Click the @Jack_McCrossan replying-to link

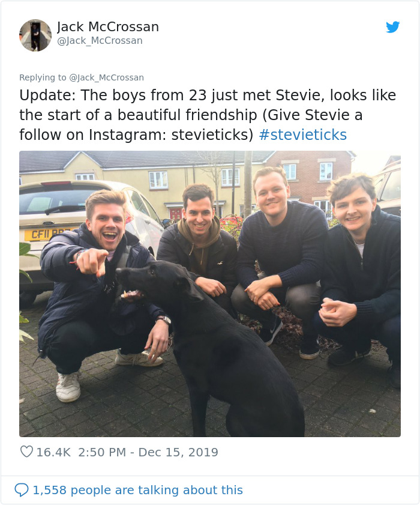107,77
